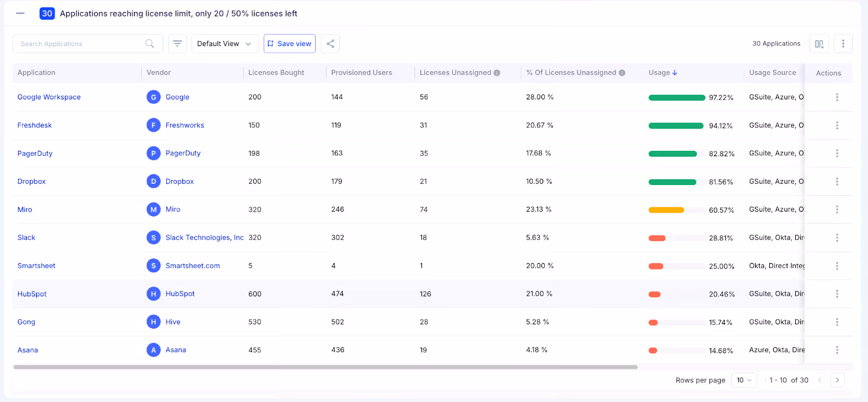Click the horizontal table scrollbar
The image size is (868, 402).
pos(325,367)
